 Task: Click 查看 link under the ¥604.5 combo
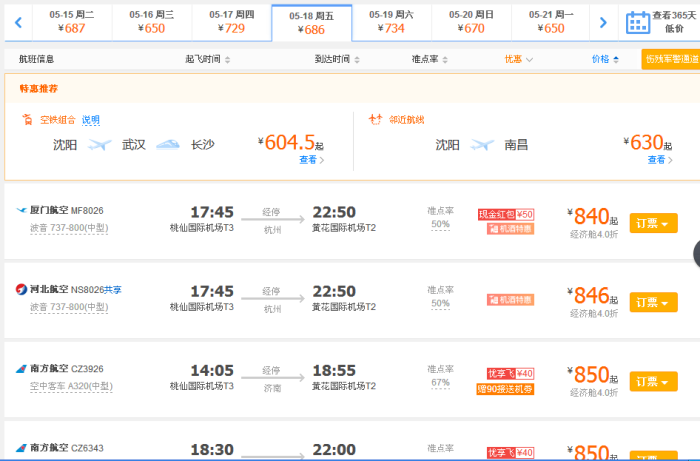tap(310, 160)
